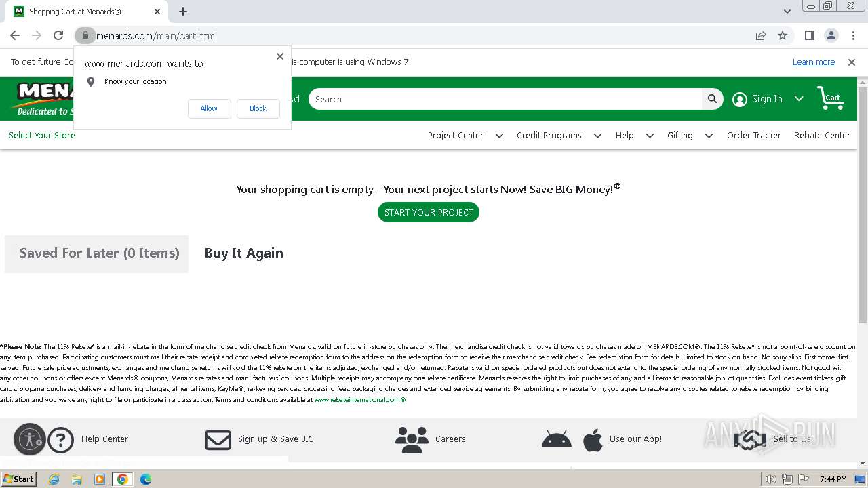Expand the Help menu
Screen dimensions: 868x488
650,136
